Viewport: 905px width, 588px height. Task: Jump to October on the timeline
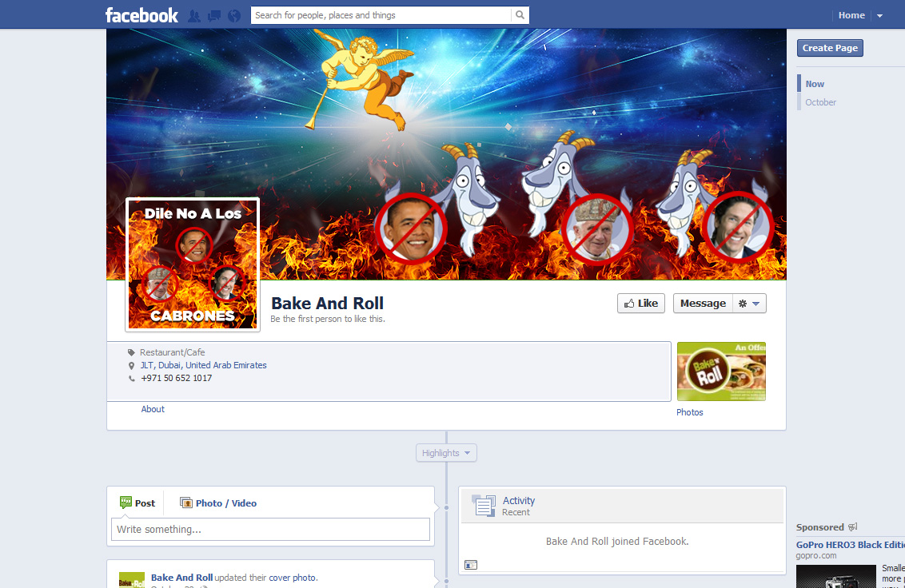point(820,102)
